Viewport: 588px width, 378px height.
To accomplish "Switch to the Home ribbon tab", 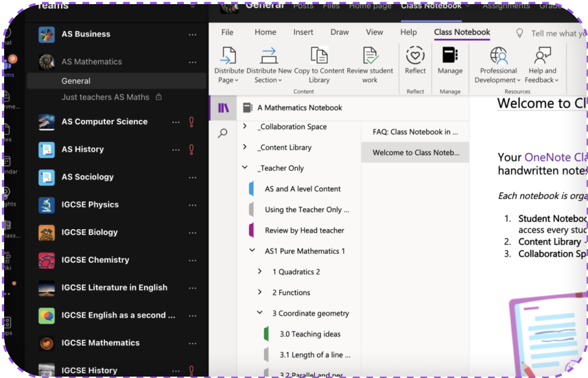I will coord(266,32).
